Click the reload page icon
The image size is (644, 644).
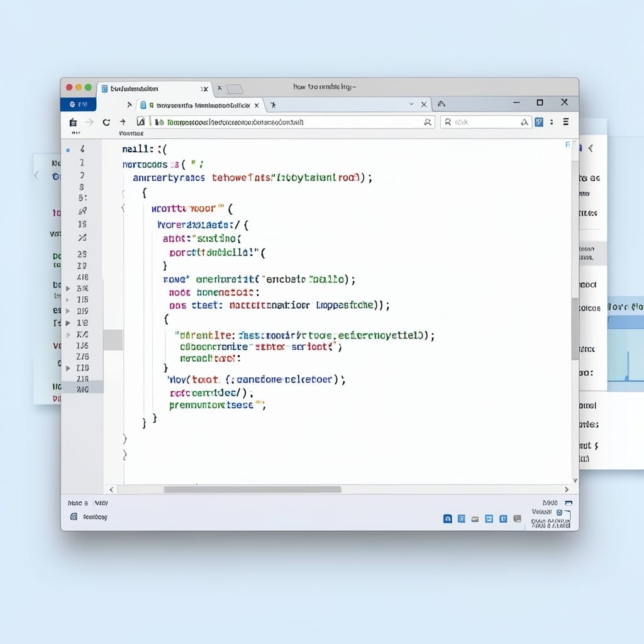[x=106, y=122]
